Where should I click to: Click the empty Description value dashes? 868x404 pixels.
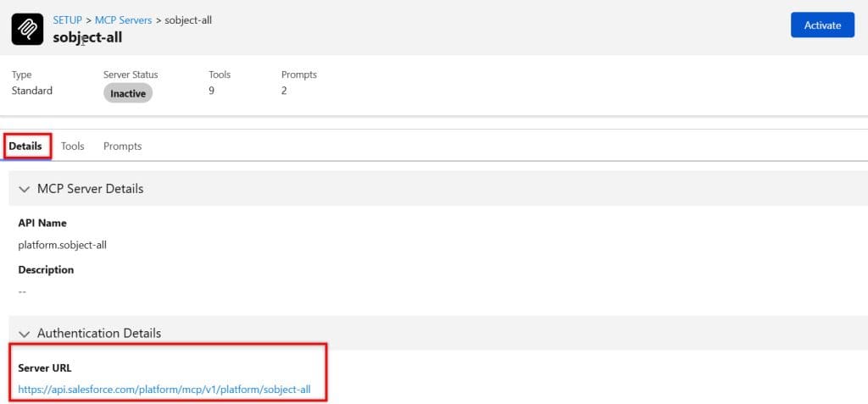click(22, 291)
